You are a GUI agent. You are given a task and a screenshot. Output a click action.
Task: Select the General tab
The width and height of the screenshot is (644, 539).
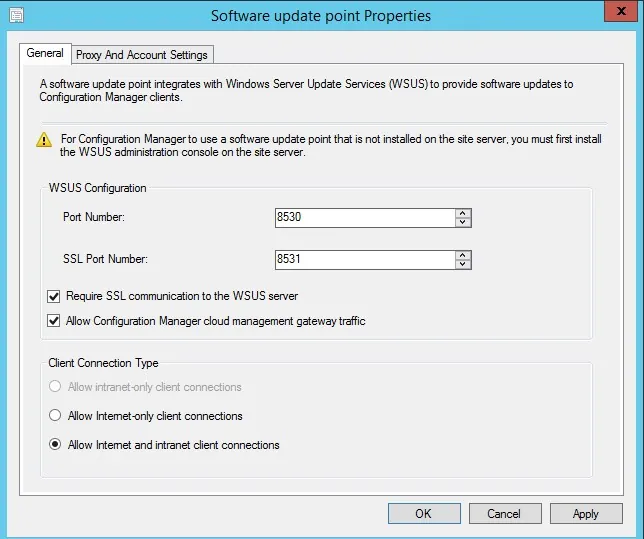coord(45,54)
